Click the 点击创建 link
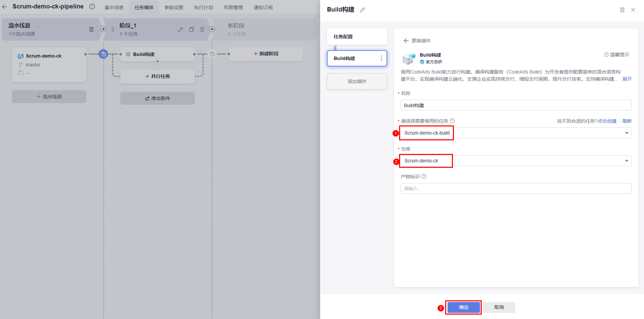 (x=607, y=121)
